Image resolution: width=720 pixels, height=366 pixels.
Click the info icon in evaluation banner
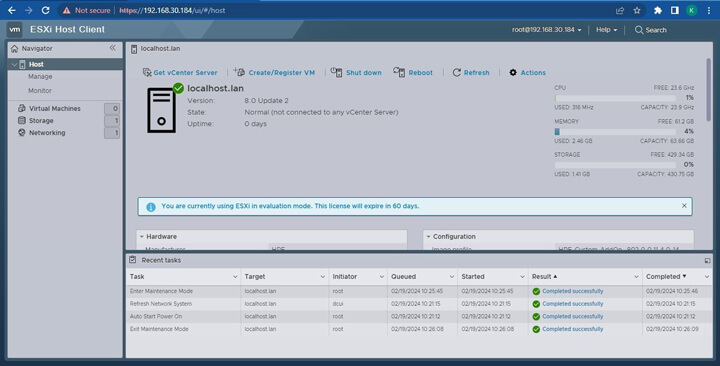pyautogui.click(x=151, y=207)
